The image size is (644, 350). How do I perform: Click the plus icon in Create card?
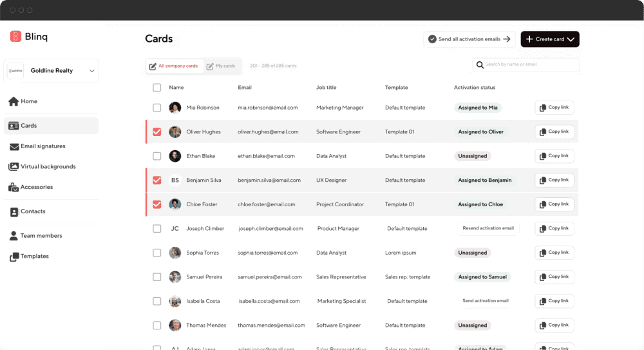[x=529, y=39]
